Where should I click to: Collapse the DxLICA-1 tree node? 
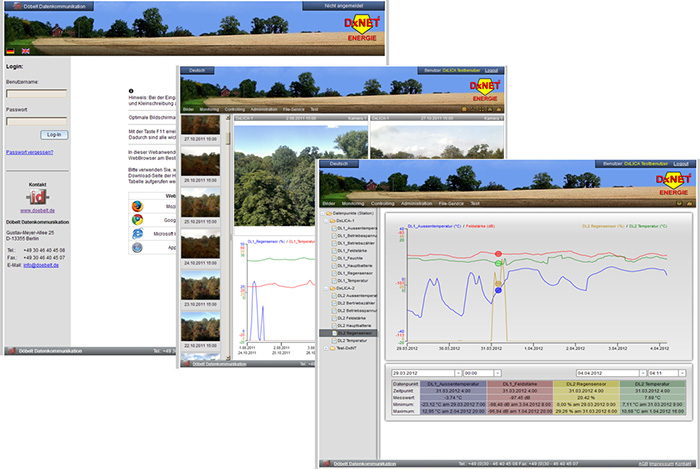coord(326,221)
